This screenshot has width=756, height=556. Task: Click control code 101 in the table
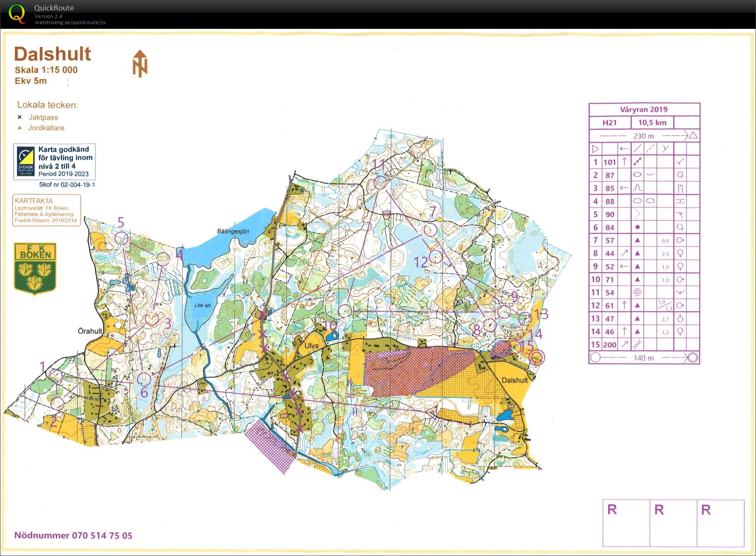point(609,162)
